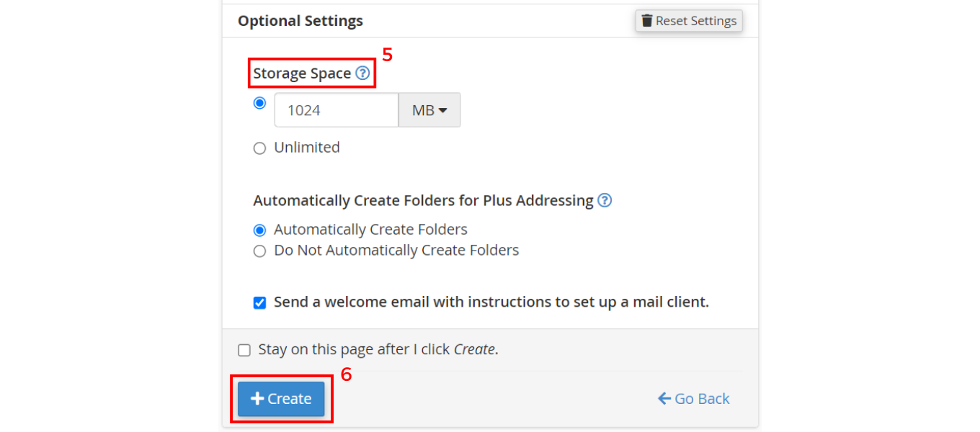Click the plus icon on Create button
The width and height of the screenshot is (980, 432).
[257, 399]
